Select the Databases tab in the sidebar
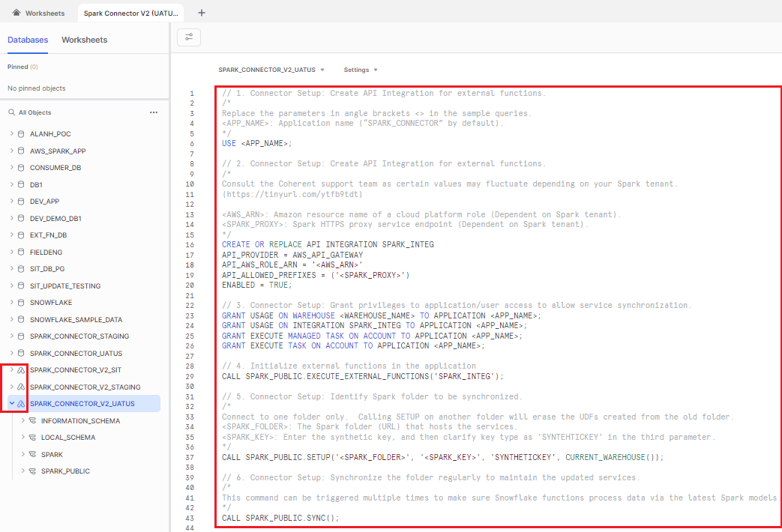This screenshot has width=782, height=532. 28,40
